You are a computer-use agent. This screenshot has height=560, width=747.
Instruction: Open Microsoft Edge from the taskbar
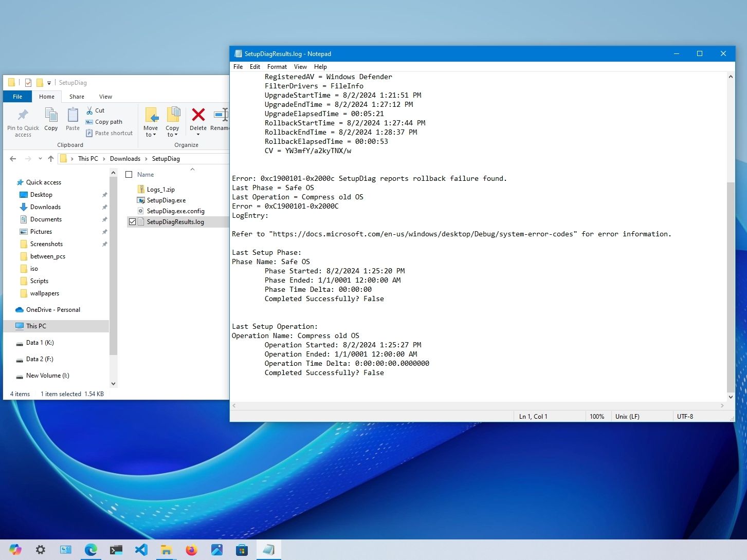pyautogui.click(x=91, y=550)
